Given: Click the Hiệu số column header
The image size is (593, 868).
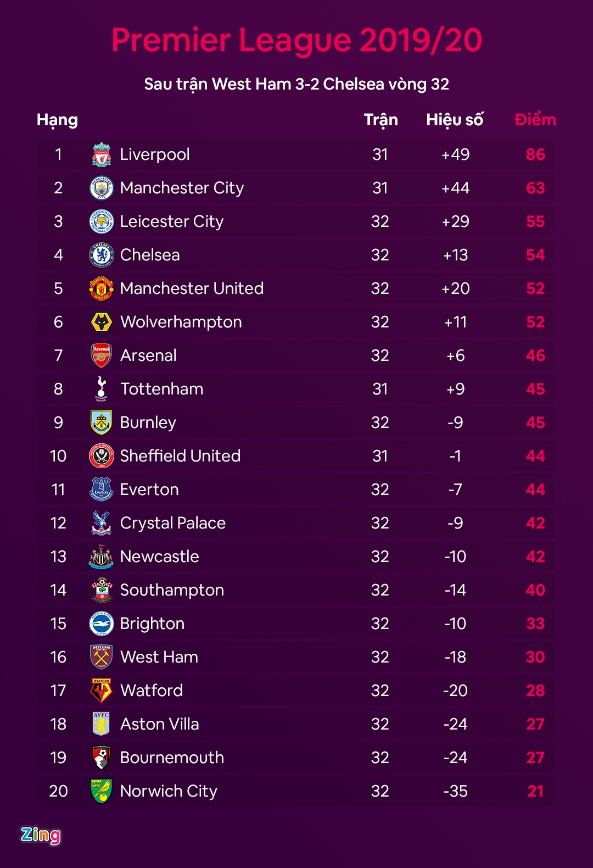Looking at the screenshot, I should [x=455, y=120].
